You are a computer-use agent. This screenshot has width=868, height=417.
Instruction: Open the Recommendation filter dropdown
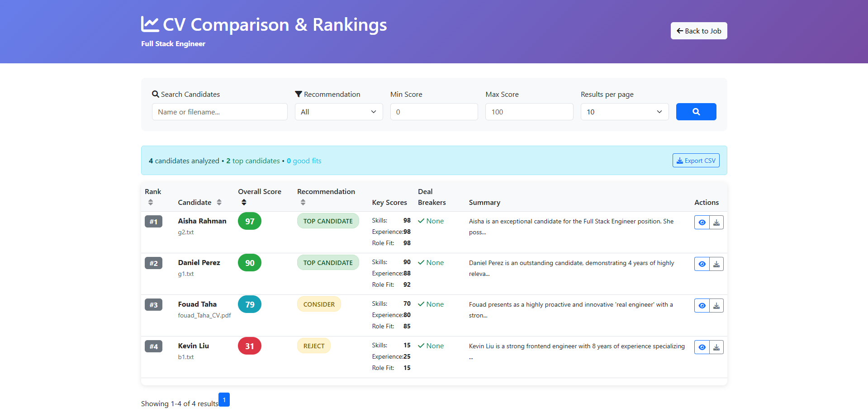(x=338, y=112)
